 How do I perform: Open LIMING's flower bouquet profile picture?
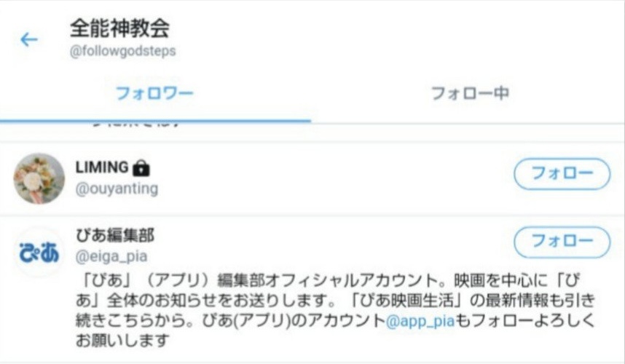click(x=39, y=179)
